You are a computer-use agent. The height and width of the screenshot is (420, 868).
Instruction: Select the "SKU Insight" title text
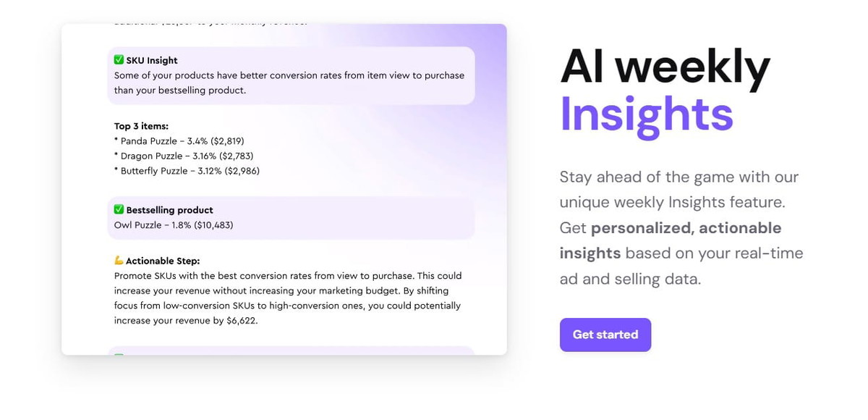coord(152,60)
